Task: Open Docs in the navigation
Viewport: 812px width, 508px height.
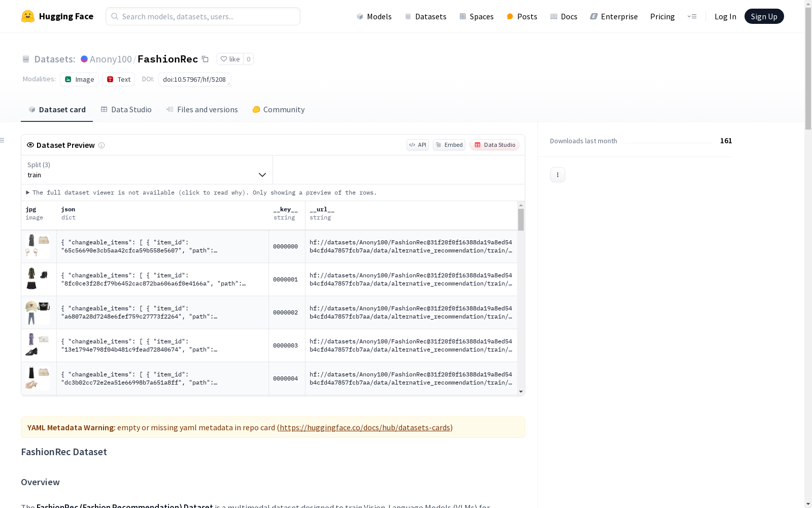Action: pos(564,16)
